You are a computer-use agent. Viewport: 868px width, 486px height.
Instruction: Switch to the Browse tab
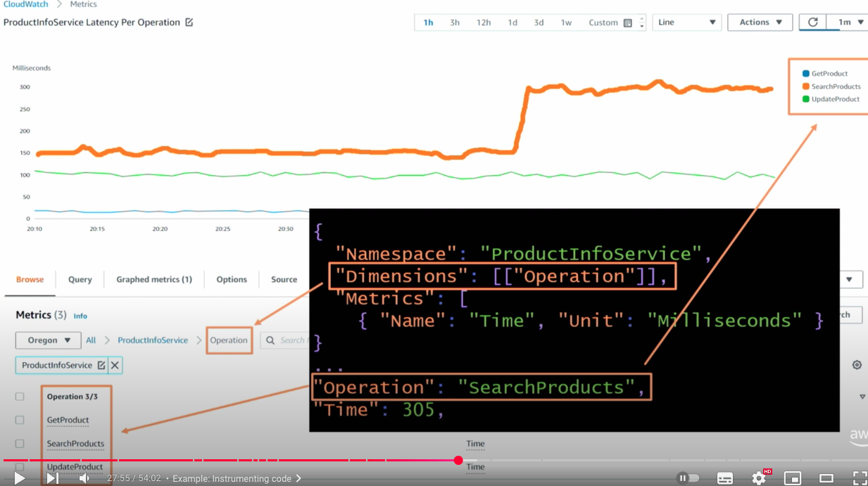[30, 279]
